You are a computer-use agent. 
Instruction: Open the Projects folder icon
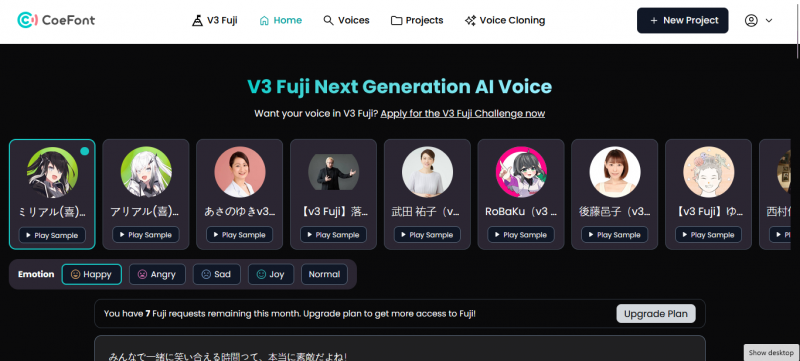click(396, 21)
